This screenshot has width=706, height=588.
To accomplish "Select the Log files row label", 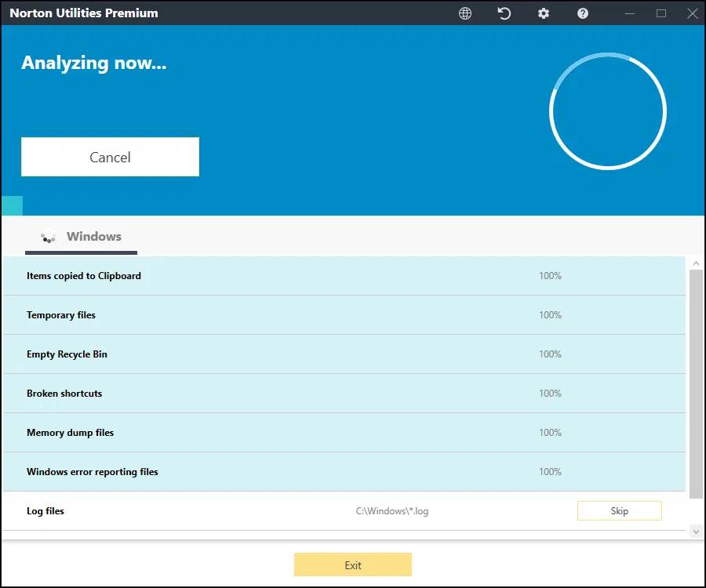I will pos(45,511).
